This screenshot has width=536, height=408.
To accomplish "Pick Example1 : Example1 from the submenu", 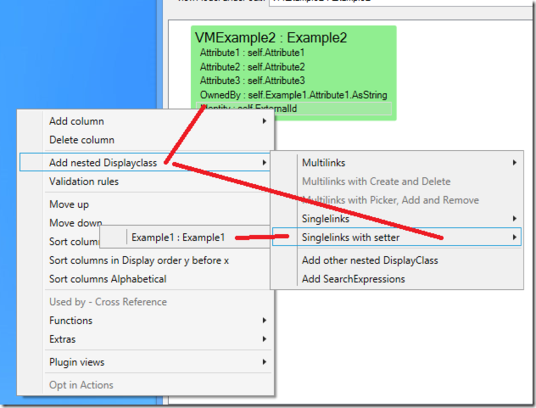I will click(x=185, y=237).
